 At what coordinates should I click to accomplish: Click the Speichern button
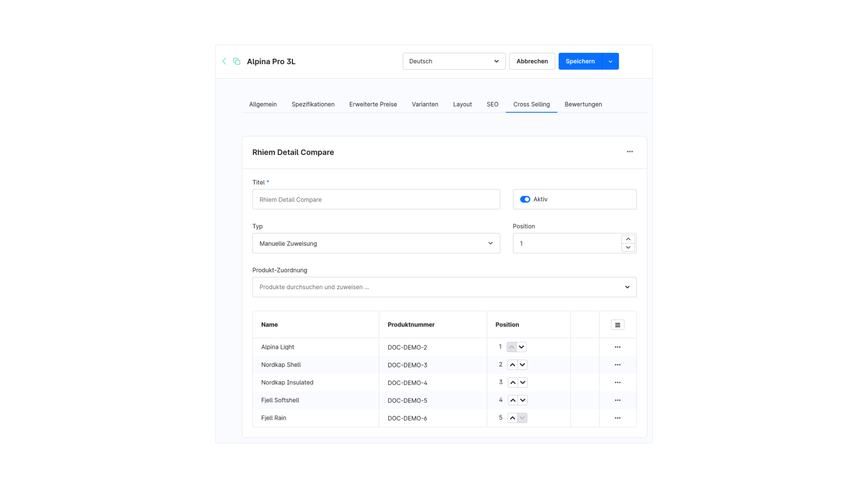point(580,61)
